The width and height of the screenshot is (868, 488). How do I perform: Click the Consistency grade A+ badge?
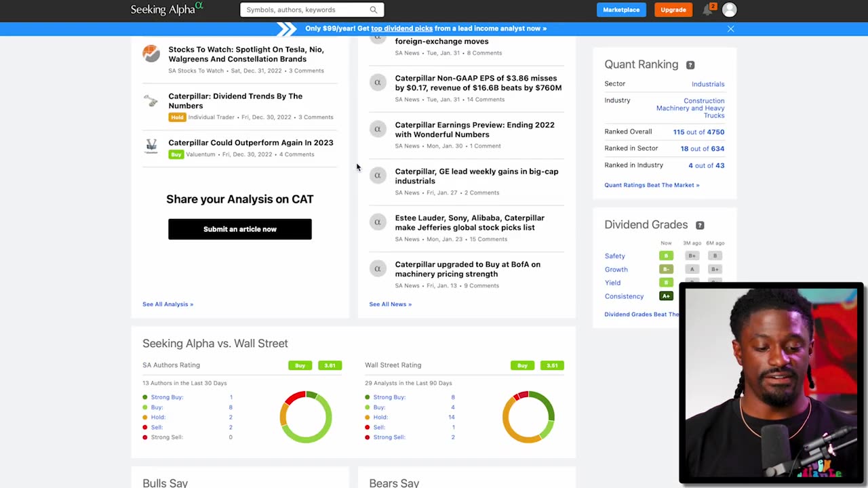tap(666, 296)
